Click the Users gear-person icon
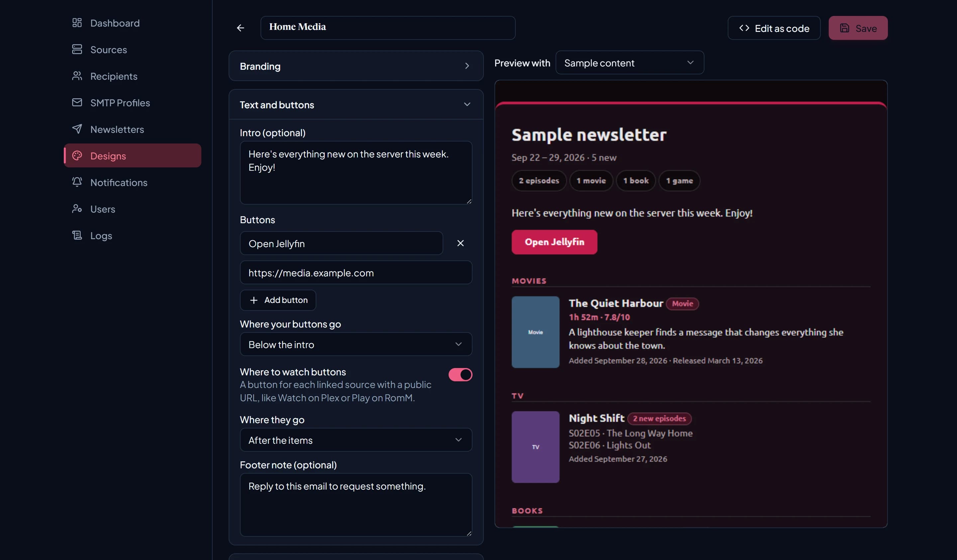The height and width of the screenshot is (560, 957). [x=77, y=209]
